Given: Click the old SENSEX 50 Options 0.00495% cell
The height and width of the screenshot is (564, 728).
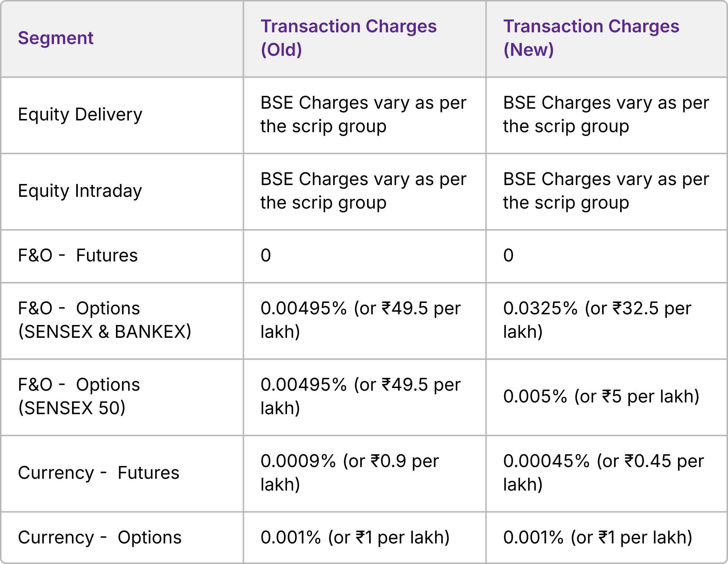Looking at the screenshot, I should (x=360, y=397).
